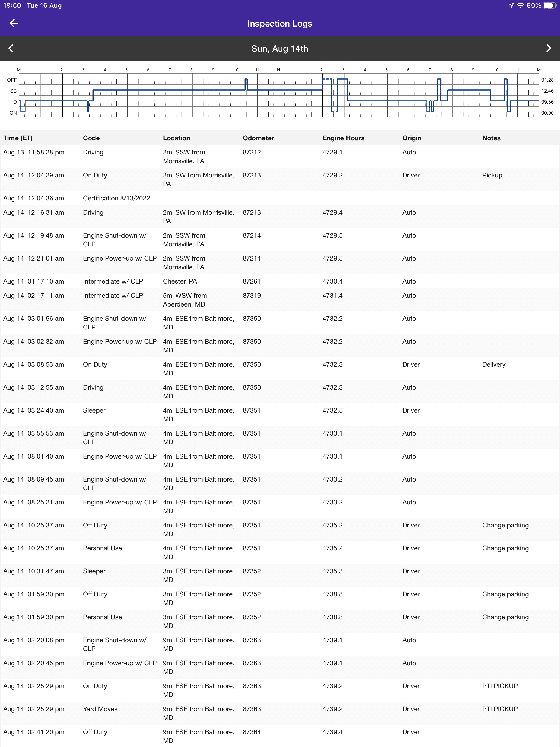Go to next day's log
This screenshot has width=560, height=747.
click(548, 48)
